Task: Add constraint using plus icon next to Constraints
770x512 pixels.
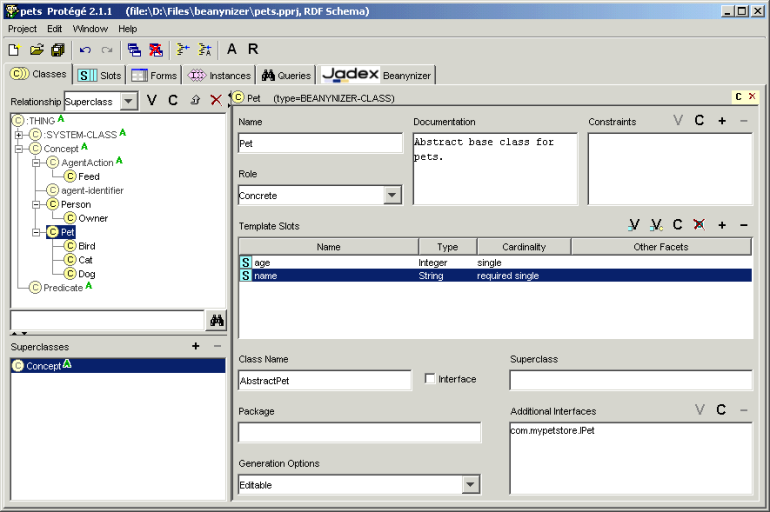Action: [x=722, y=120]
